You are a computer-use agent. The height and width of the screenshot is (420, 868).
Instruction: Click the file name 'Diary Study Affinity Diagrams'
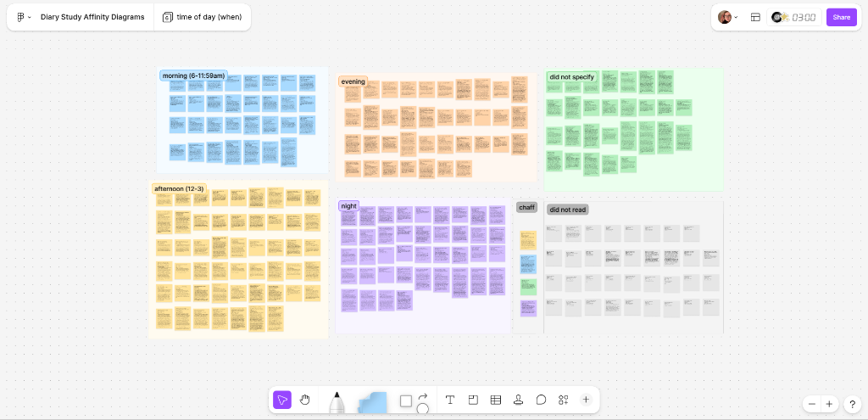tap(92, 17)
